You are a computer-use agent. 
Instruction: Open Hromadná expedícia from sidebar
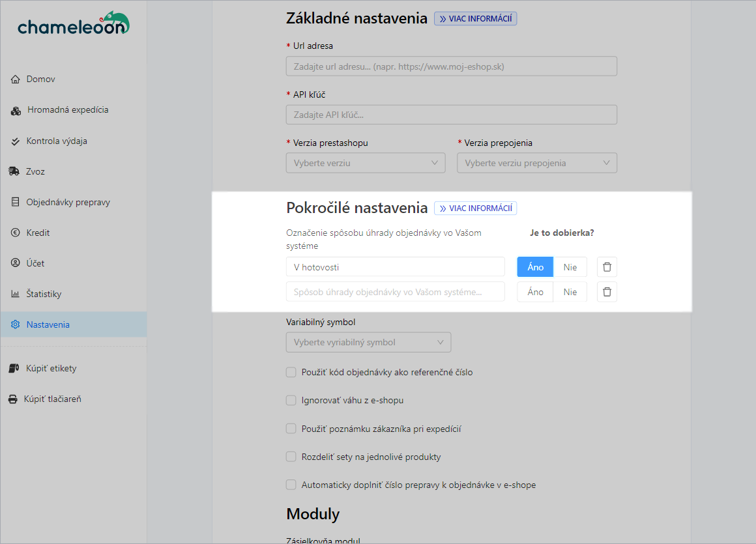tap(16, 110)
